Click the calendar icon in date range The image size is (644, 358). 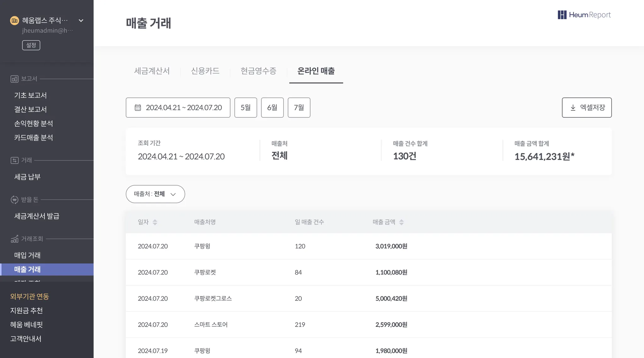coord(138,107)
